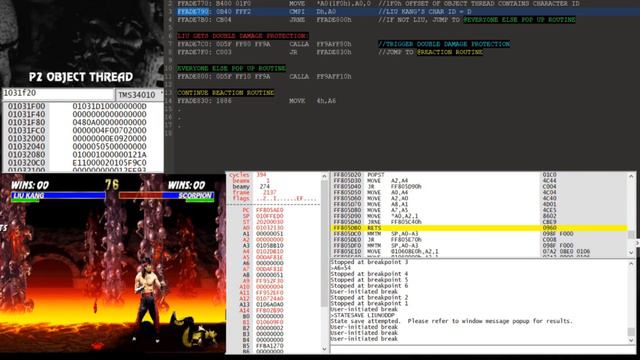The width and height of the screenshot is (640, 360).
Task: Click the beamy value 274
Action: point(264,187)
